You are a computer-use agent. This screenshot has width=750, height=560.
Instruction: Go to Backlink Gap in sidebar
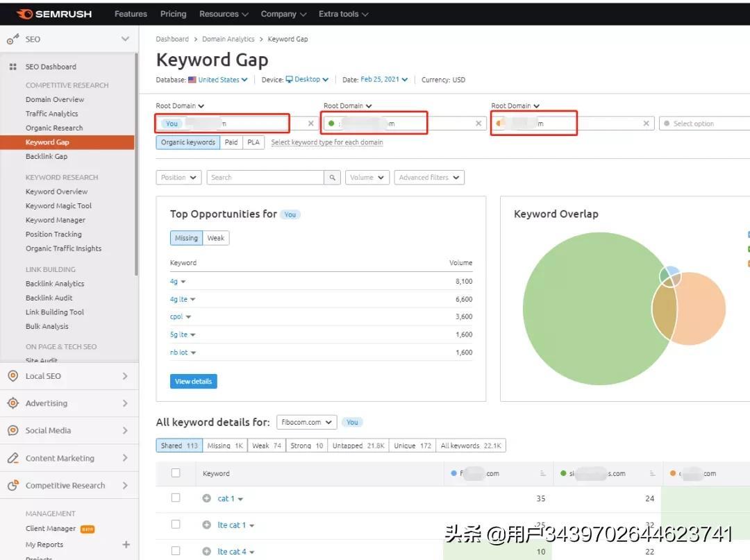tap(47, 157)
